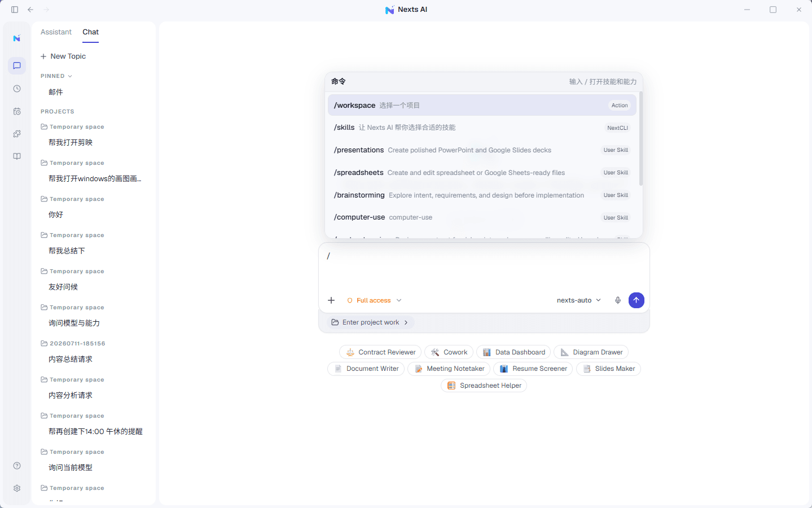Open chat 友好问候

click(x=63, y=287)
